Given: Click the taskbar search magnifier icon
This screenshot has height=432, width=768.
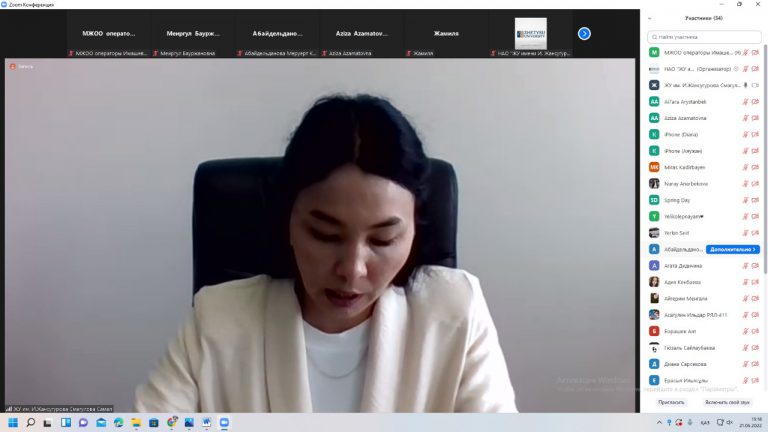Looking at the screenshot, I should [31, 423].
